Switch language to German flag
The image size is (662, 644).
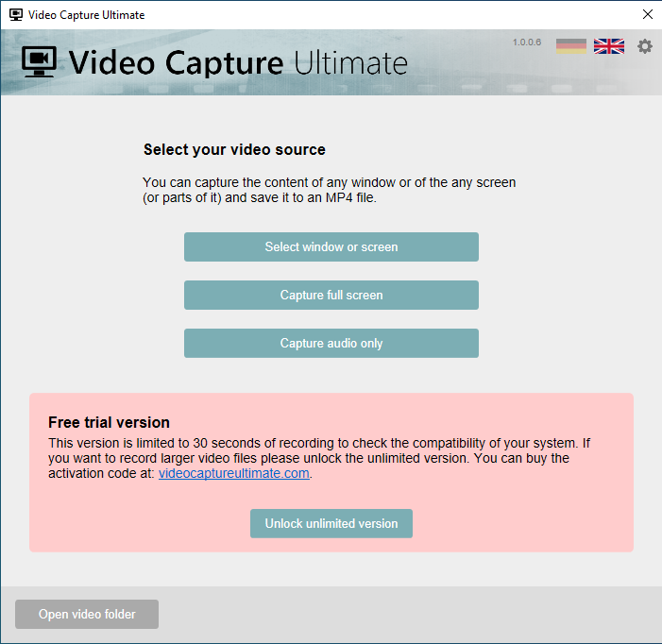coord(570,46)
